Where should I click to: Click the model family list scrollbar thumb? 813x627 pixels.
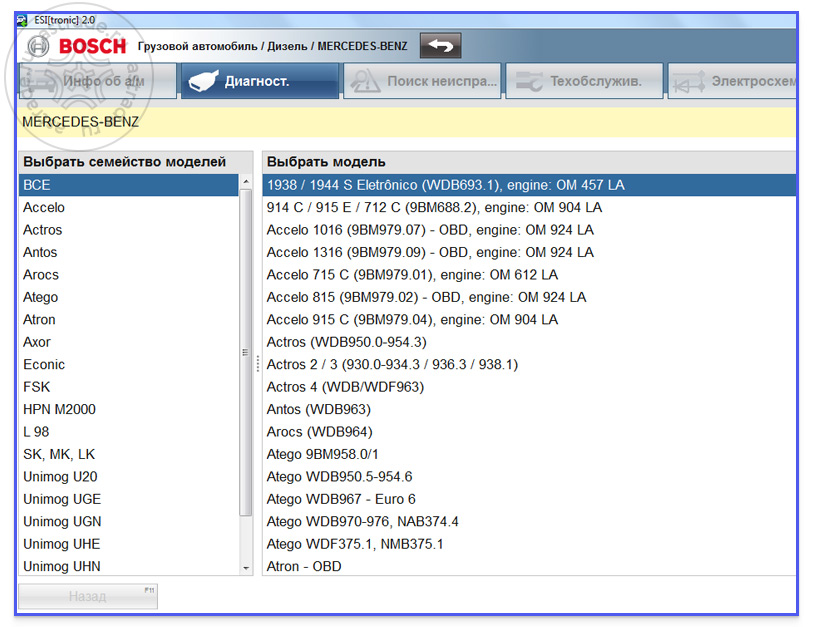point(246,353)
